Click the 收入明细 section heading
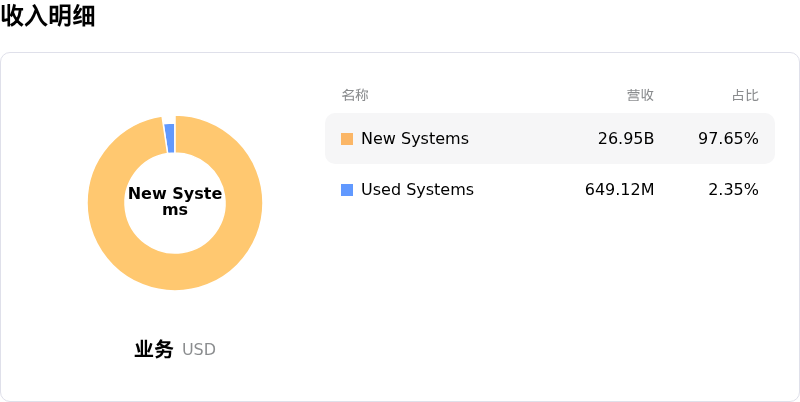Screen dimensions: 800x402 (48, 15)
